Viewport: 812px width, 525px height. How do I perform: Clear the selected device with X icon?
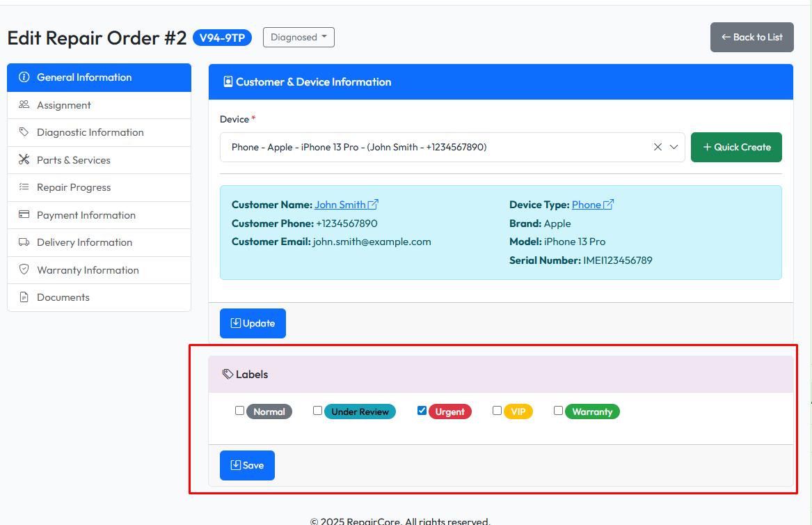(x=658, y=147)
